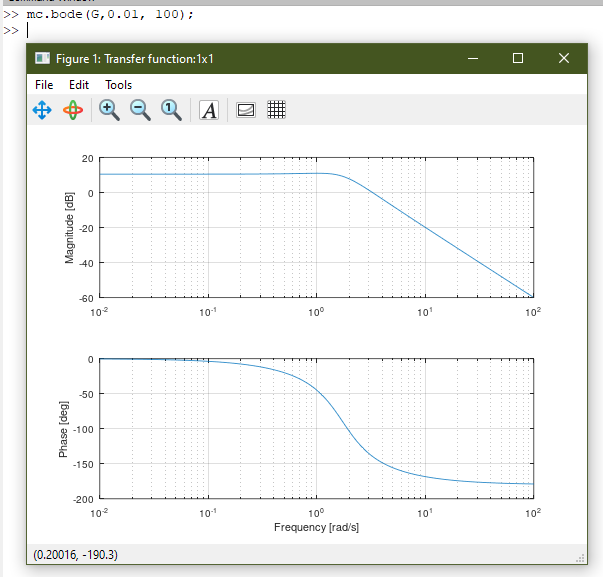Click the Frequency [rad/s] axis label
The height and width of the screenshot is (577, 603).
[316, 527]
